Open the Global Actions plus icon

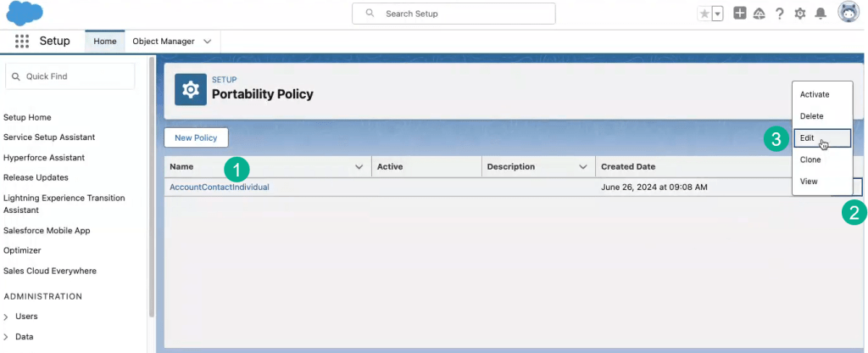coord(740,14)
